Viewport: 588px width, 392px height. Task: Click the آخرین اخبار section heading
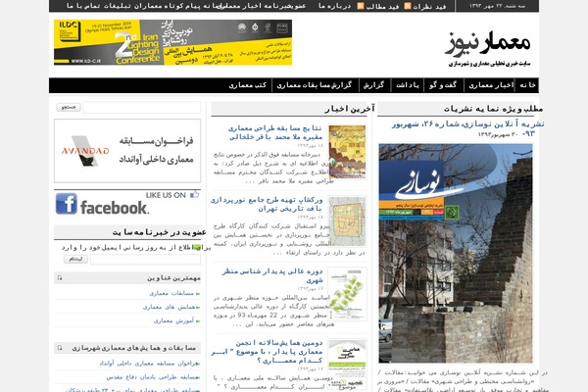click(x=350, y=109)
